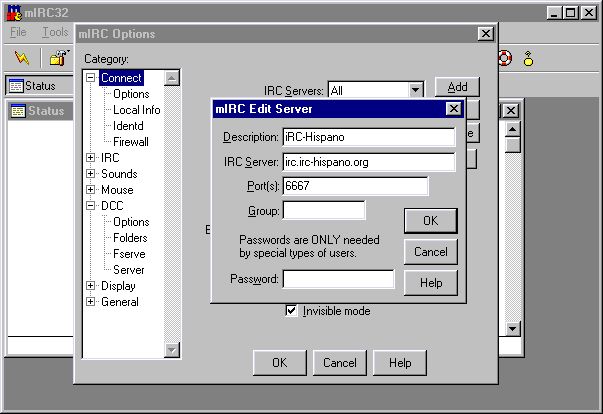
Task: Collapse the DCC tree category
Action: 90,206
